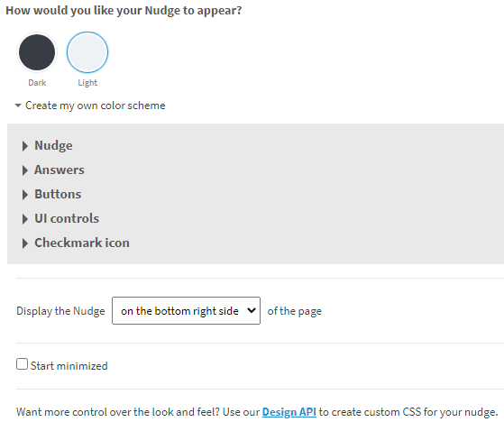
Task: Open the Nudge settings heading
Action: (53, 145)
